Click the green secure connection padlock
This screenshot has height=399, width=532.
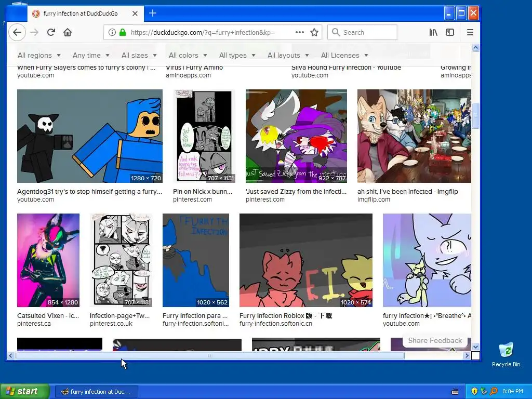pos(123,32)
